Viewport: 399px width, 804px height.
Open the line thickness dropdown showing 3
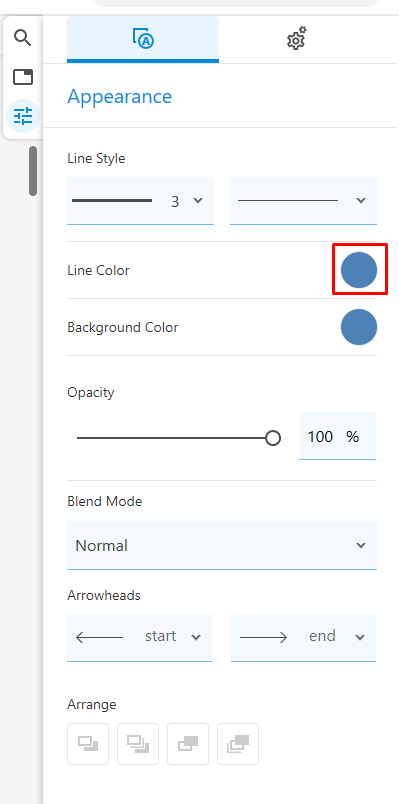coord(141,200)
